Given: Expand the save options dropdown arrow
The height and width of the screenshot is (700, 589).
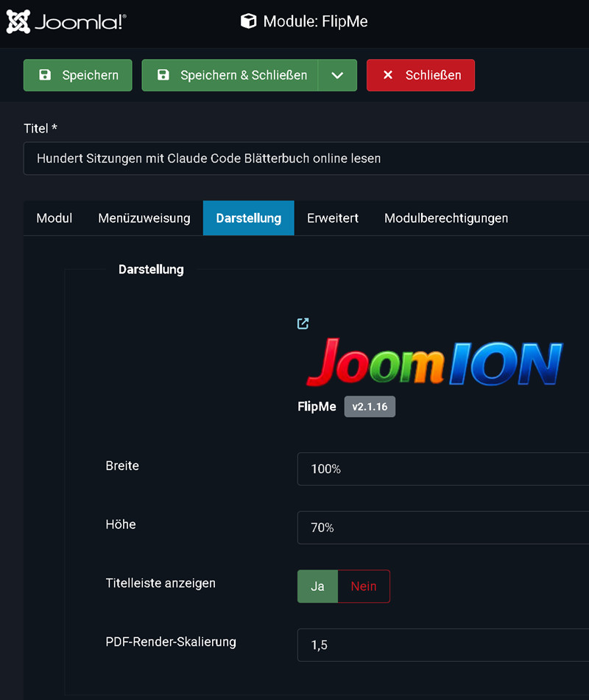Looking at the screenshot, I should [x=337, y=75].
